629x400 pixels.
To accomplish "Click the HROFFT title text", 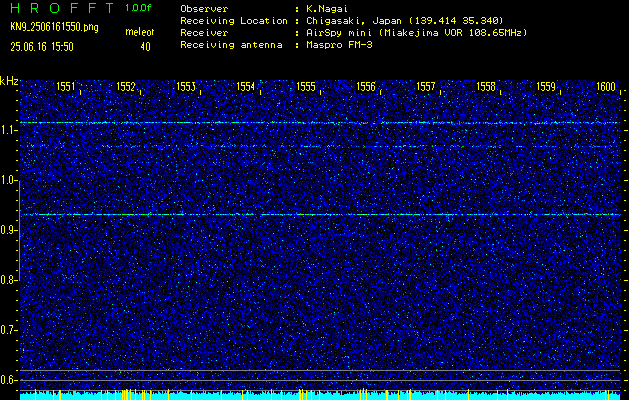I will pyautogui.click(x=63, y=8).
